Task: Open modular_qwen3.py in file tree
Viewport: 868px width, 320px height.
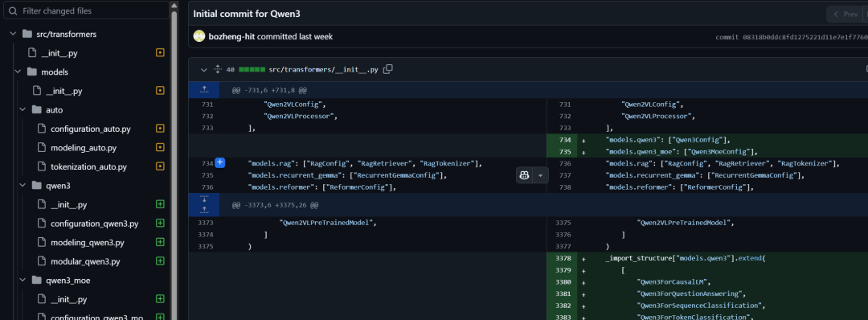Action: [85, 261]
